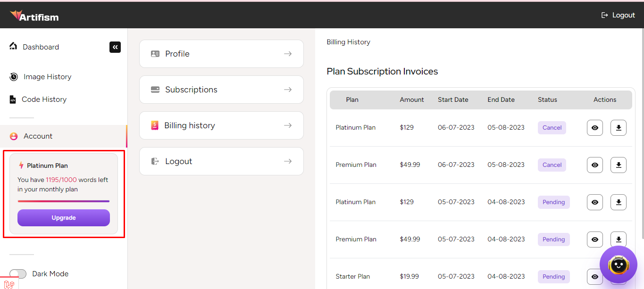The image size is (644, 289).
Task: Open the Subscriptions card
Action: tap(221, 90)
